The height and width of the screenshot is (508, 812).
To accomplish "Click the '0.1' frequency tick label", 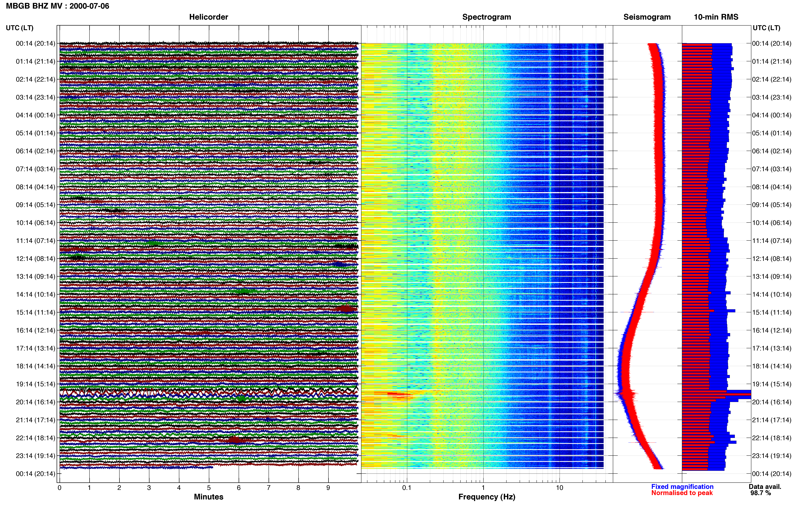I will point(407,487).
